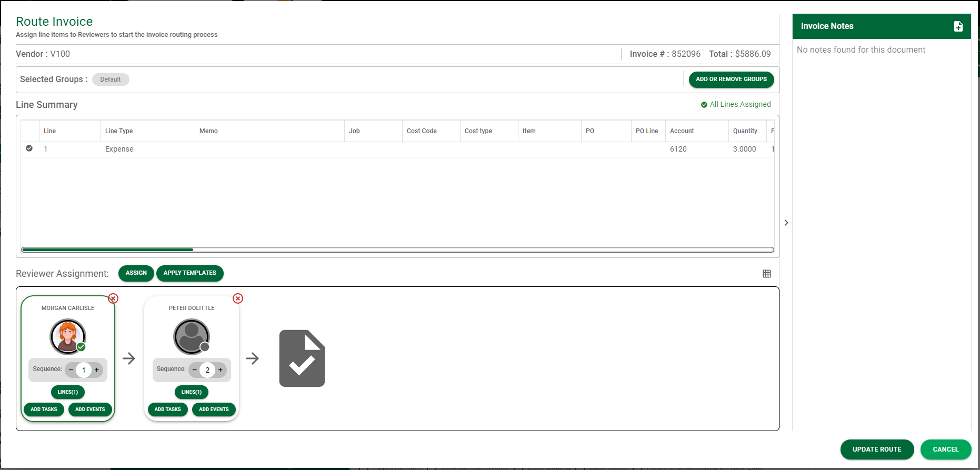Click 'Total : $5886.09' text
The height and width of the screenshot is (470, 980).
(x=740, y=54)
